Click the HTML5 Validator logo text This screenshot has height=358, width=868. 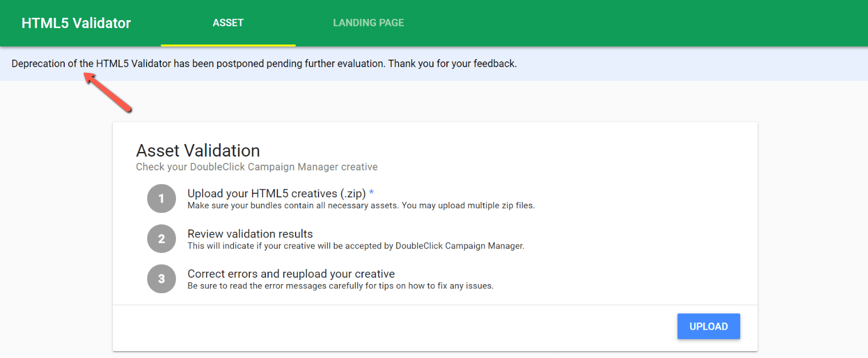click(x=76, y=22)
